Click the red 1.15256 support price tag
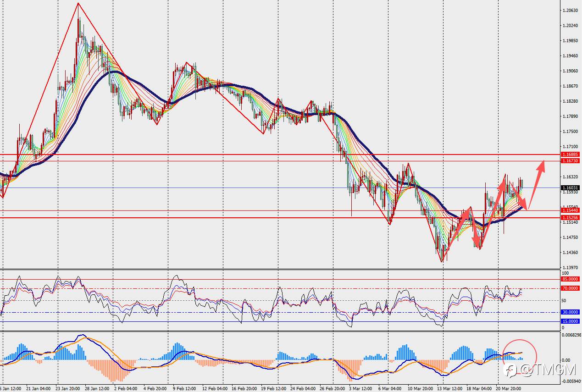The image size is (582, 392). [x=571, y=217]
